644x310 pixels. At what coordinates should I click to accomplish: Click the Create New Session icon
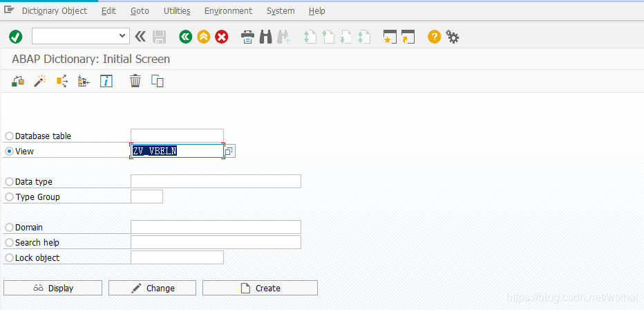390,37
